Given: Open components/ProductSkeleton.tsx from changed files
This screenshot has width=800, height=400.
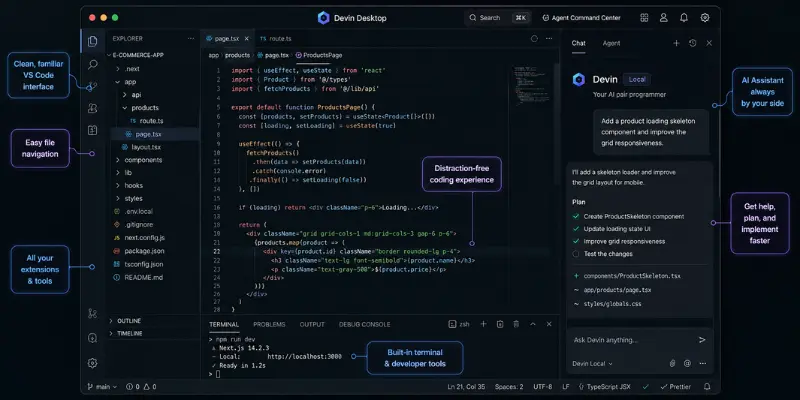Looking at the screenshot, I should 632,276.
